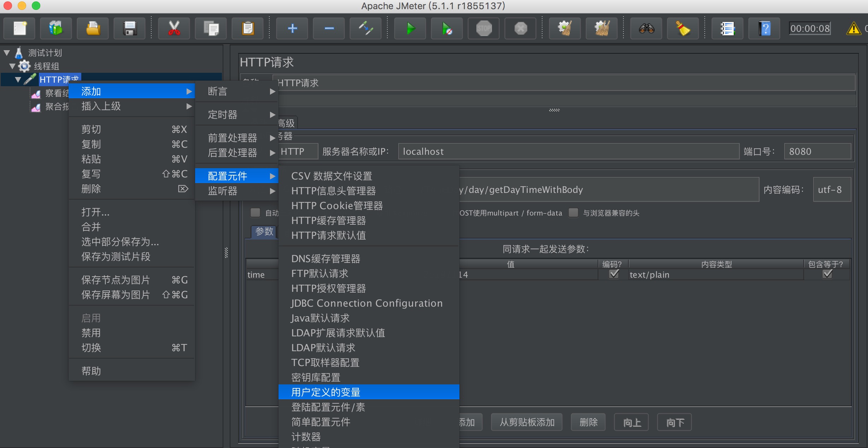Click the time parameter name cell

[262, 275]
